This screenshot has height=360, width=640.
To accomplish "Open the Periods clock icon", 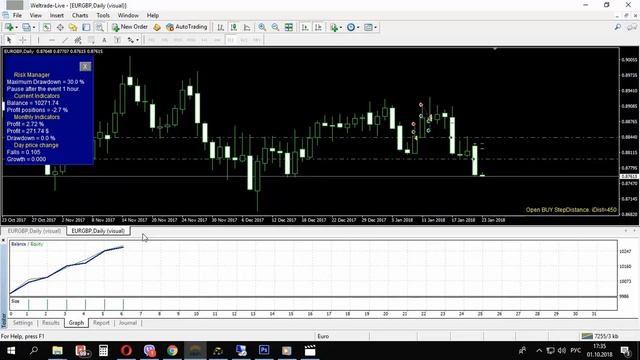I will (351, 27).
